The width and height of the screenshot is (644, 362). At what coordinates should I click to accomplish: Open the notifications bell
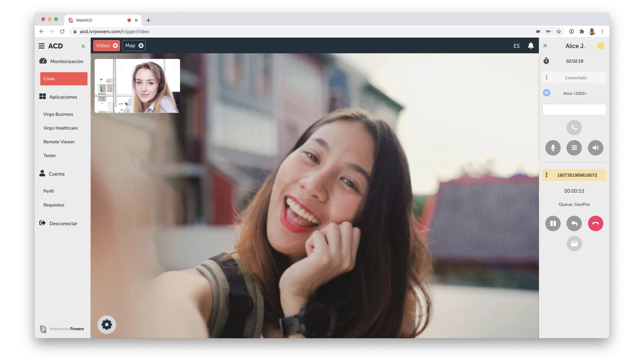pos(531,46)
